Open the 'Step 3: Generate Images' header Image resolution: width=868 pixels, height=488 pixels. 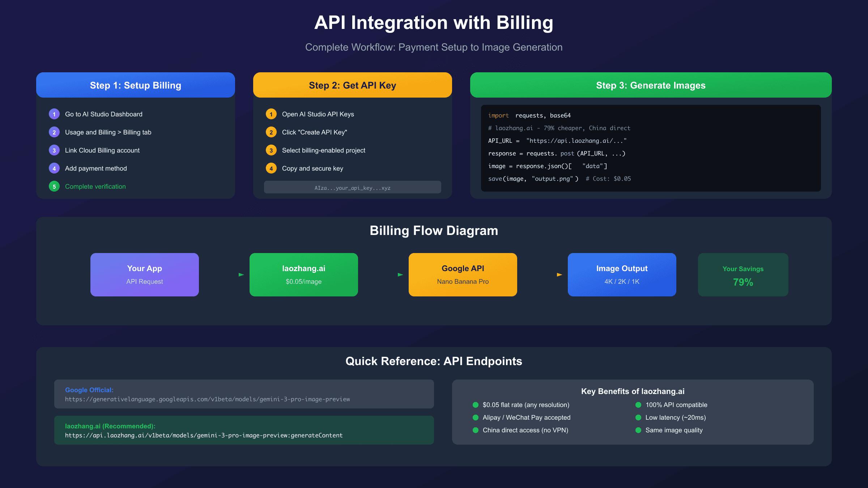(x=651, y=85)
